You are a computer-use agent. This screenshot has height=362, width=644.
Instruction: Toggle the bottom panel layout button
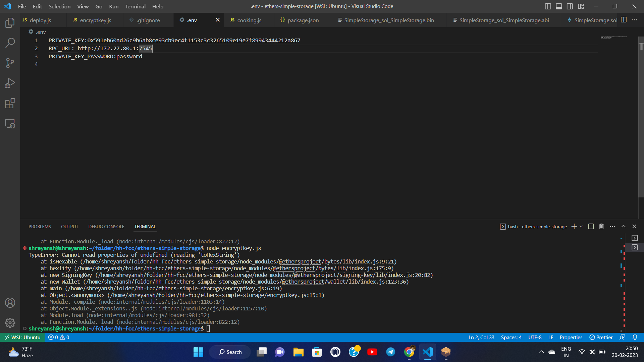559,6
